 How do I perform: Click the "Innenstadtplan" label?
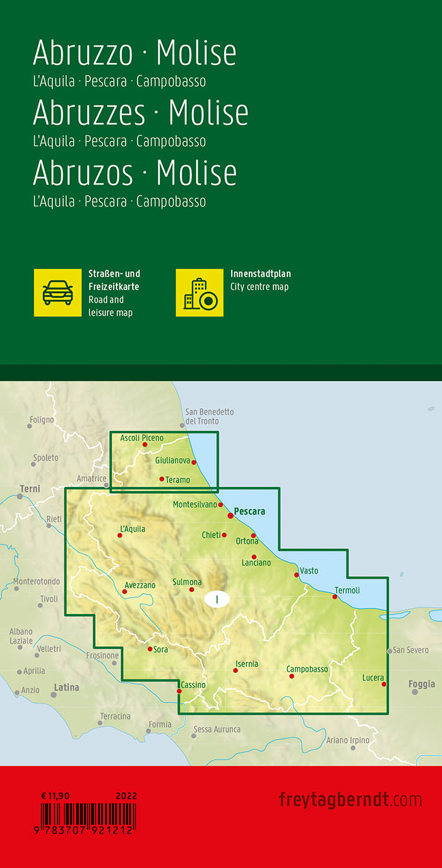[x=260, y=274]
